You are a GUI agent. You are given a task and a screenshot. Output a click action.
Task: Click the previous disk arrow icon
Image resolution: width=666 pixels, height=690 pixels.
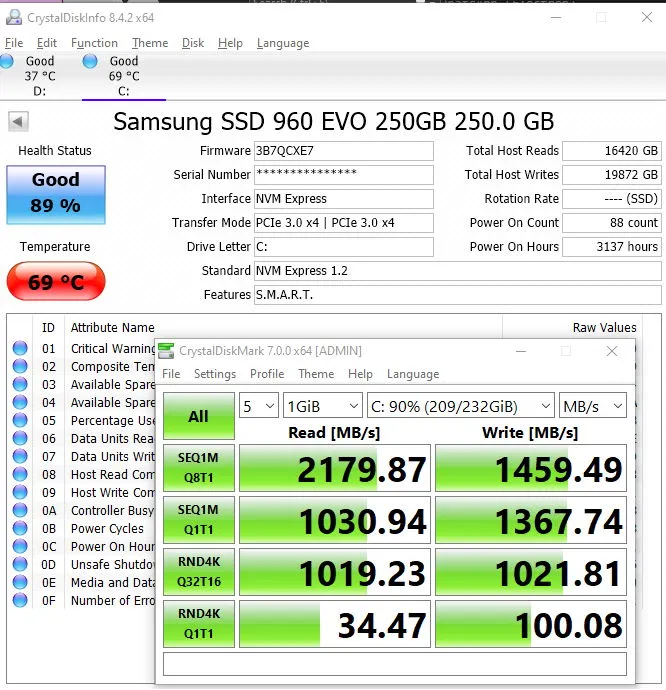(18, 122)
